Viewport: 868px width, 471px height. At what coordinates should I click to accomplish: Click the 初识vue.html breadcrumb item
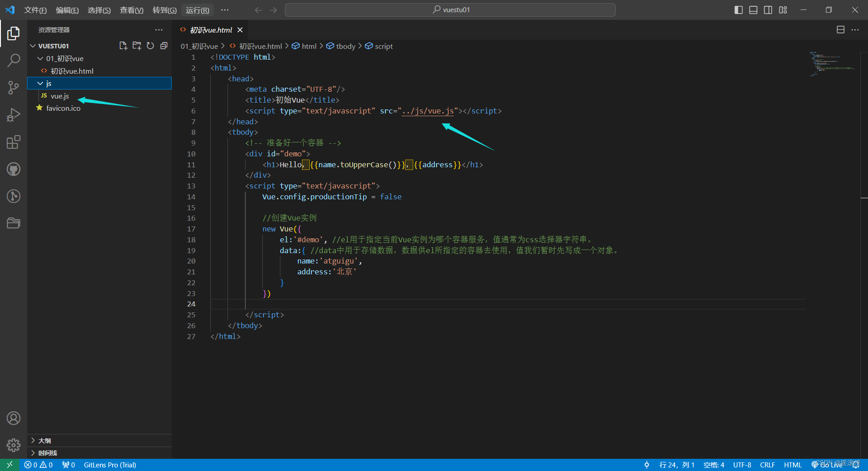click(256, 46)
